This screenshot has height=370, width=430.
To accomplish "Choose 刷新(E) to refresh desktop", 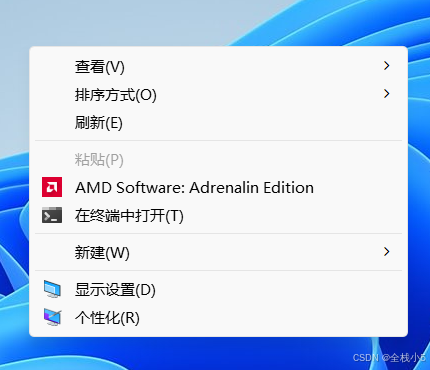I will click(218, 122).
